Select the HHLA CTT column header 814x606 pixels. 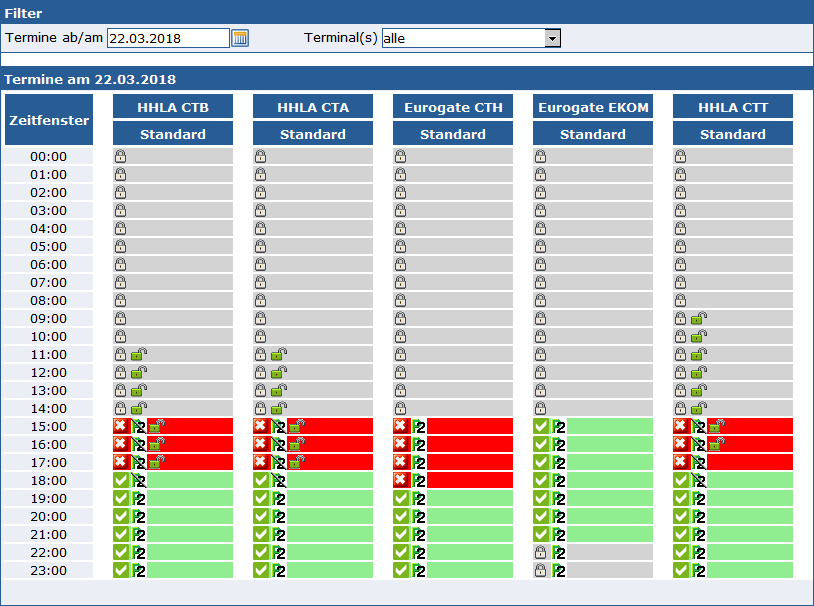click(x=733, y=107)
